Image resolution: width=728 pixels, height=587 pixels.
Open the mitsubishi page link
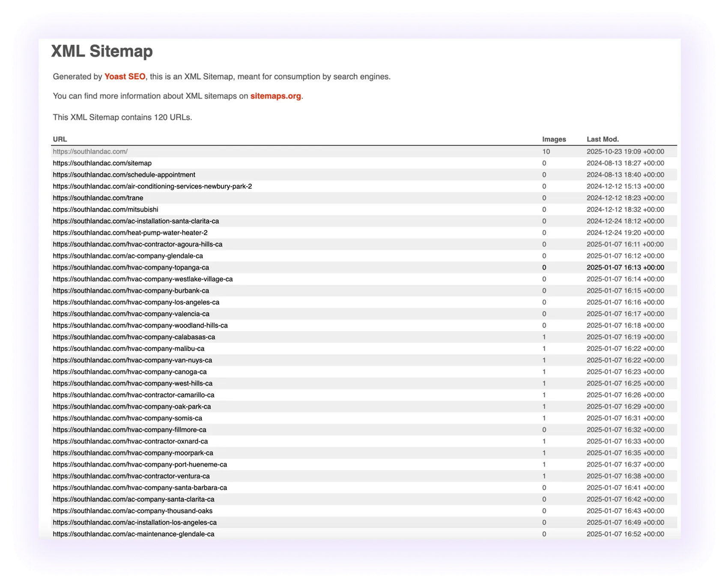pos(105,209)
